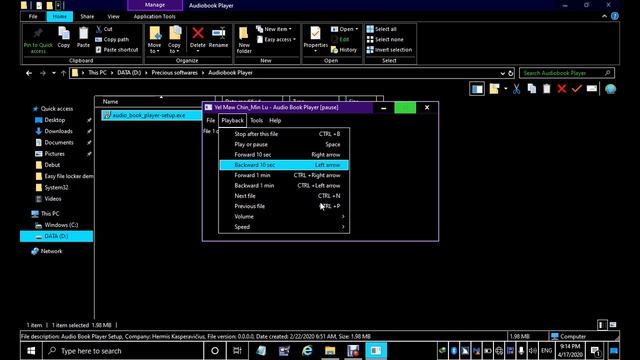The image size is (640, 360).
Task: Open Windows Start button
Action: pyautogui.click(x=31, y=351)
